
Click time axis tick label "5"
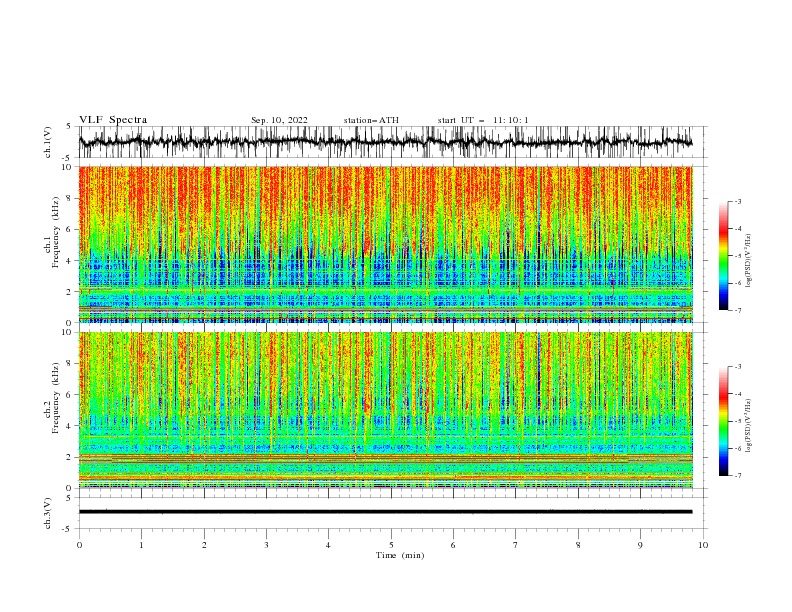pyautogui.click(x=391, y=545)
